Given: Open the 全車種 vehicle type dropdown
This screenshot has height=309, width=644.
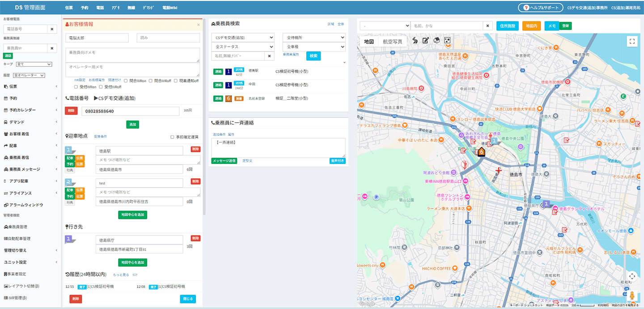Looking at the screenshot, I should [314, 47].
